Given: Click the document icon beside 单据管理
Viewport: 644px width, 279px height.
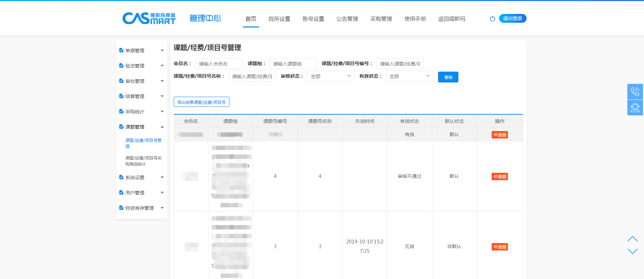Looking at the screenshot, I should pos(121,50).
